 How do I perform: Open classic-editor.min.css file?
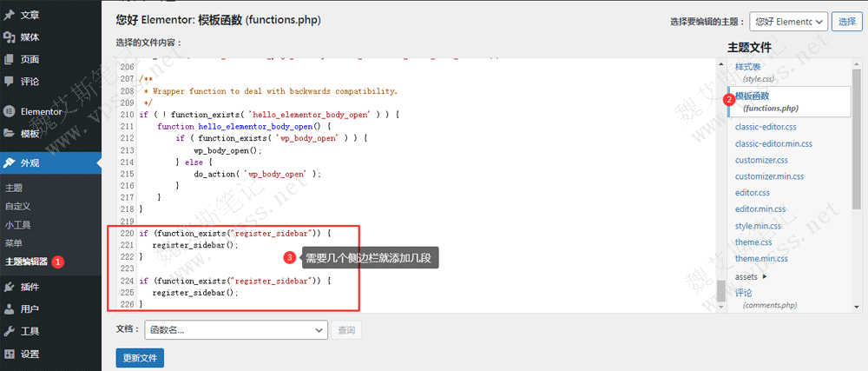pyautogui.click(x=774, y=143)
